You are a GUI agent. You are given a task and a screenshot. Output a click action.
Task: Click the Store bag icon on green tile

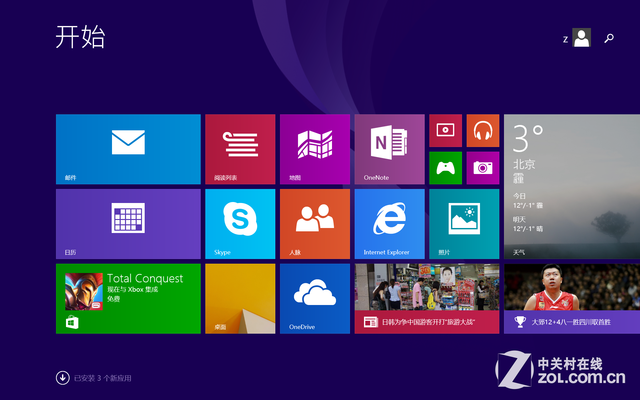72,322
